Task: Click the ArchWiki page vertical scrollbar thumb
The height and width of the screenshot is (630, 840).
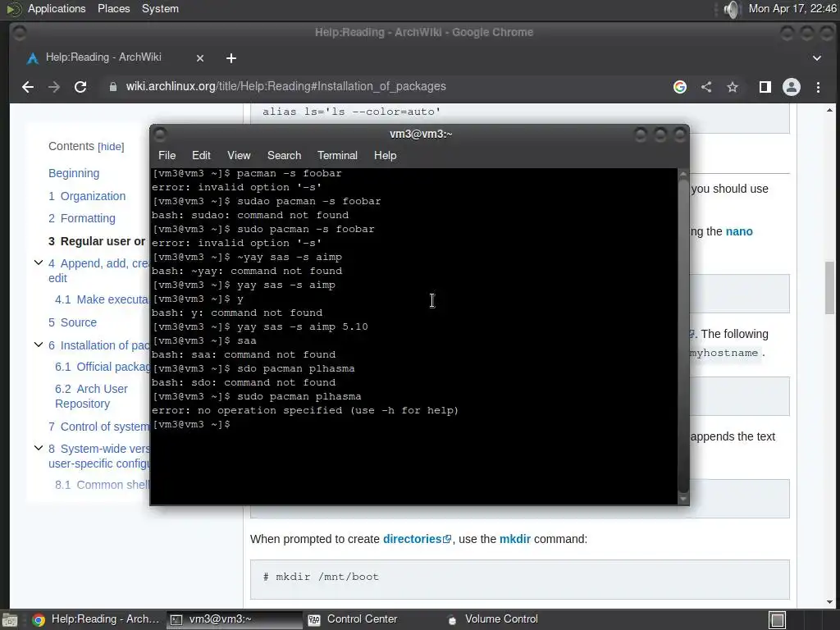Action: pos(829,288)
